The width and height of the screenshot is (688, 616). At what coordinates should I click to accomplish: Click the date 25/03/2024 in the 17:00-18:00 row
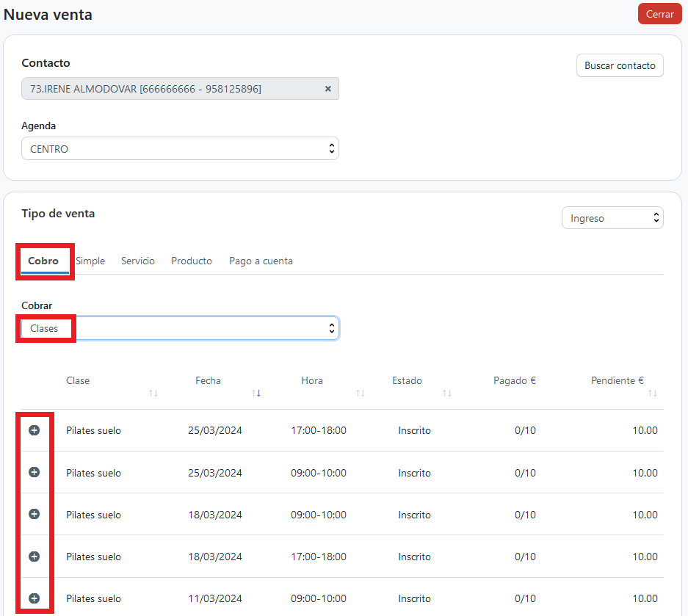214,430
